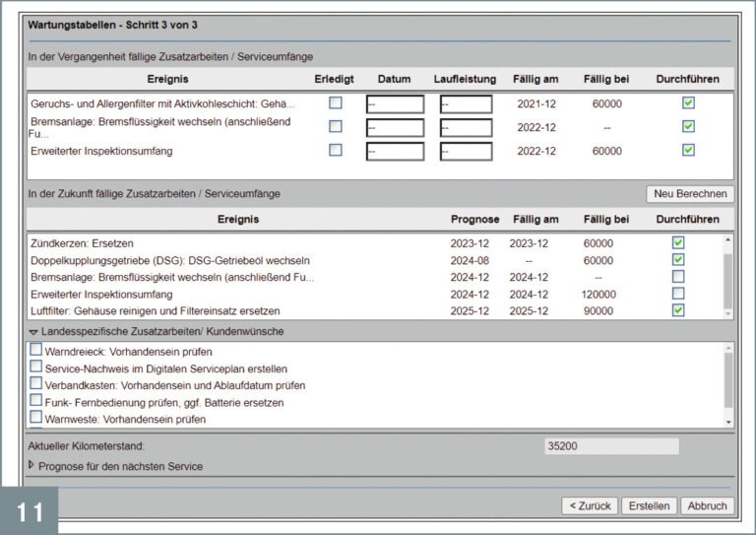Image resolution: width=756 pixels, height=535 pixels.
Task: Collapse Landesspezifische Zusatzarbeiten section
Action: (x=33, y=333)
